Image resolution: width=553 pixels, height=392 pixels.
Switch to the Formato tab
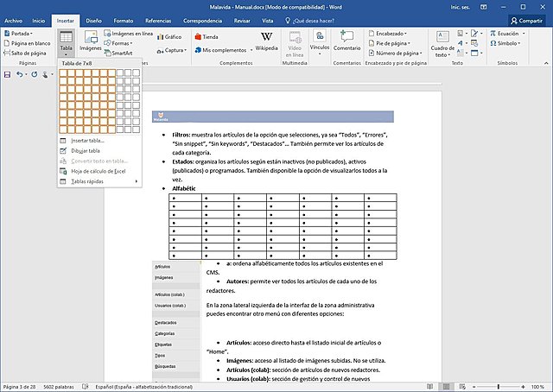124,21
